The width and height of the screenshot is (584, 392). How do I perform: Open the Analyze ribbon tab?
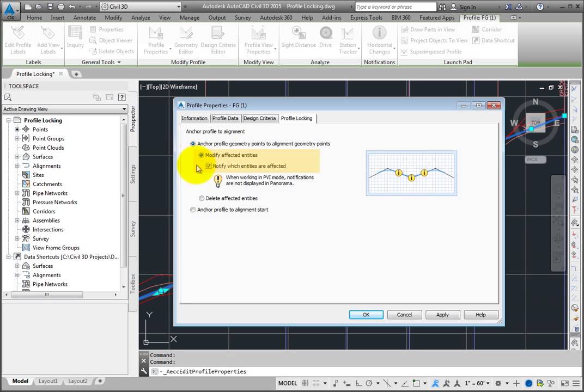tap(141, 17)
